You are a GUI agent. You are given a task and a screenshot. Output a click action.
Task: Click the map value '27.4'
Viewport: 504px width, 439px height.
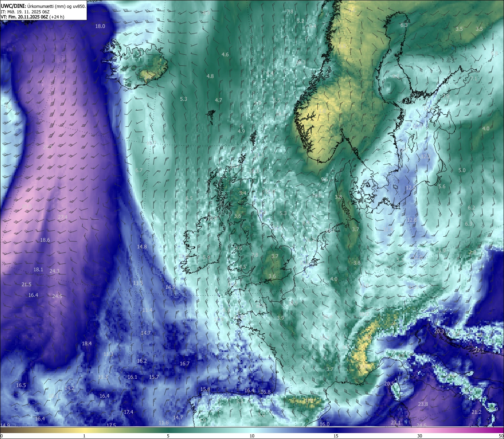[x=63, y=217]
